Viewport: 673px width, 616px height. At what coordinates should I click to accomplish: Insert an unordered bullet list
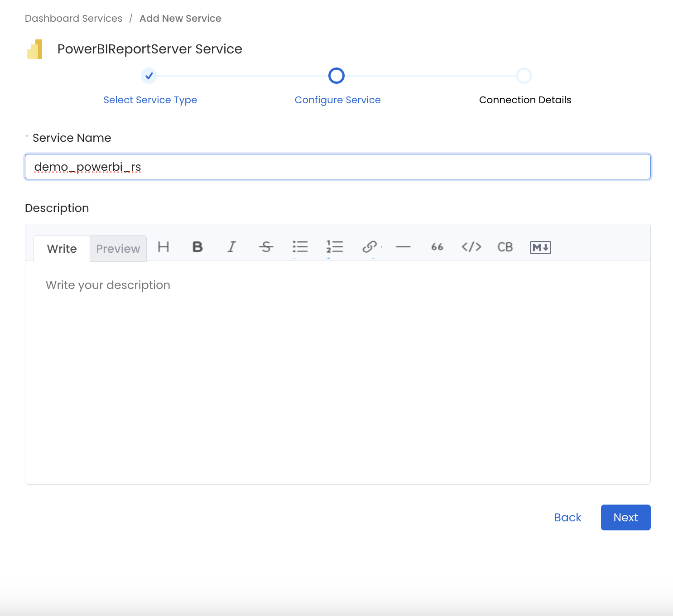(x=300, y=247)
